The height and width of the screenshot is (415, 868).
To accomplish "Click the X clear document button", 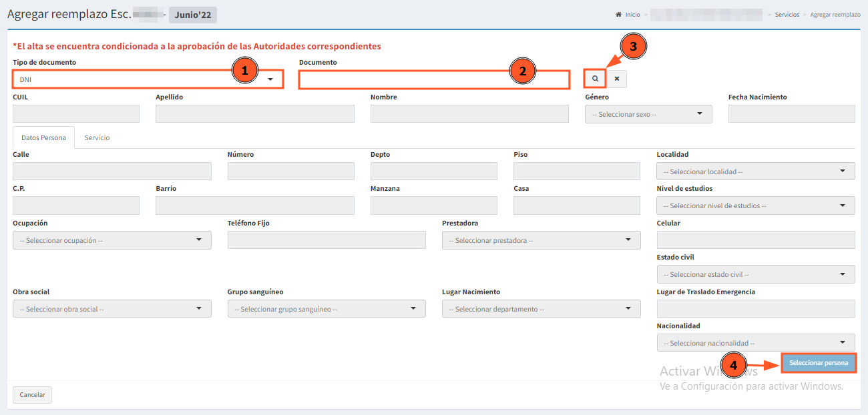I will [x=616, y=79].
